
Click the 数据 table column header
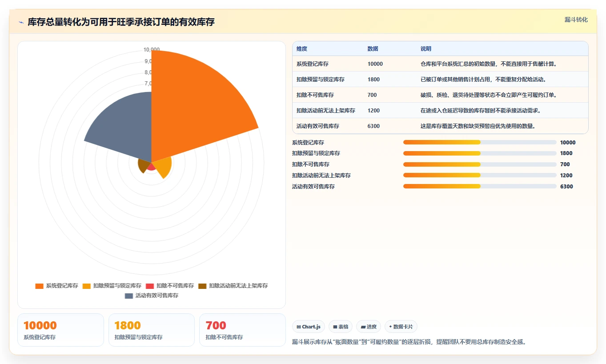click(x=373, y=49)
